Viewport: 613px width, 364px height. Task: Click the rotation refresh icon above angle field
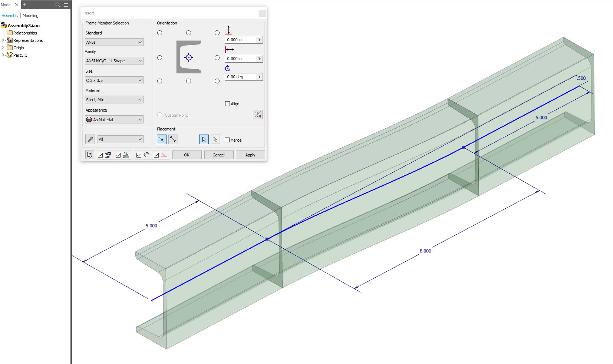[x=227, y=68]
